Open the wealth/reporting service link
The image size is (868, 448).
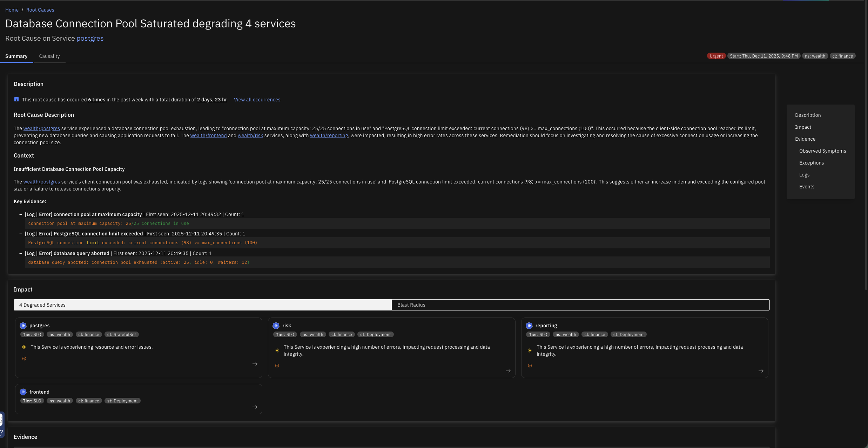329,135
